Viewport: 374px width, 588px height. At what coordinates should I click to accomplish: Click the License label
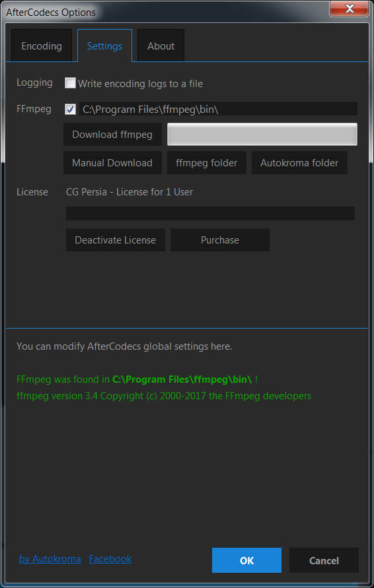[32, 192]
